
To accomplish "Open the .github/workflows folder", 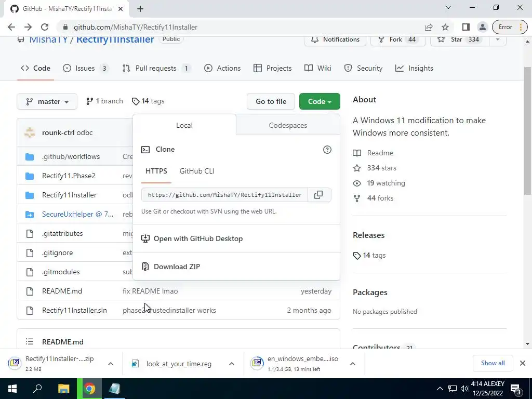I will [x=71, y=156].
